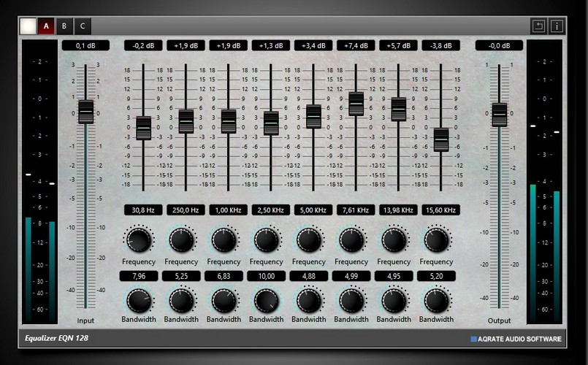
Task: Switch to preset C
Action: coord(83,26)
